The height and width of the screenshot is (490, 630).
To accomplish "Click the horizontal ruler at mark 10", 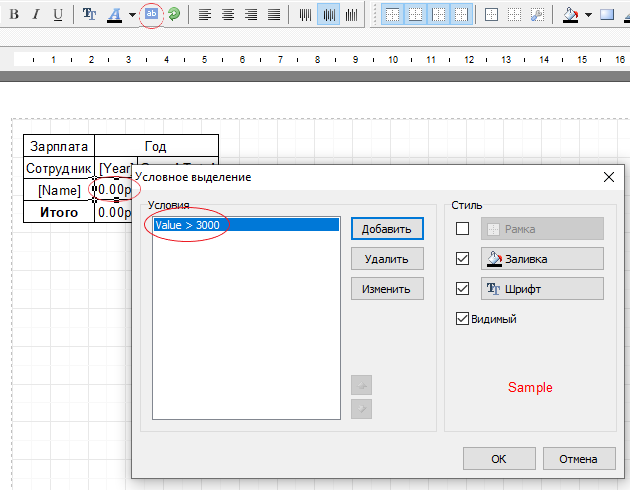I will tap(393, 59).
